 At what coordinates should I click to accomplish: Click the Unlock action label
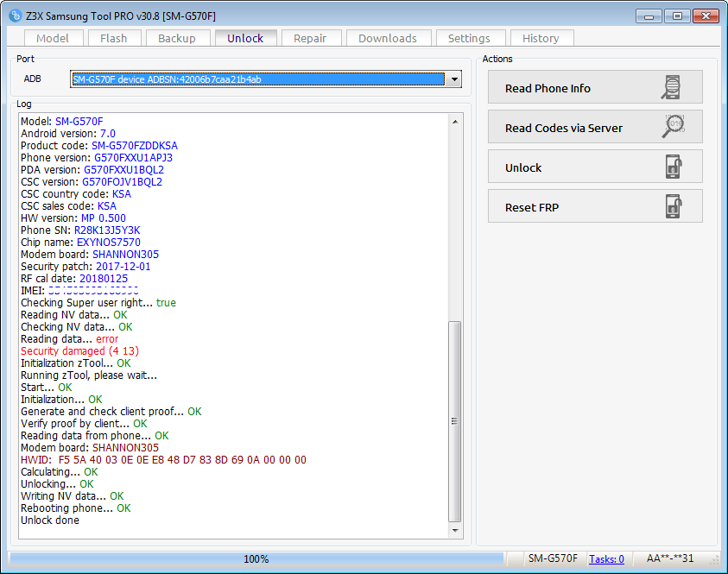[x=523, y=168]
